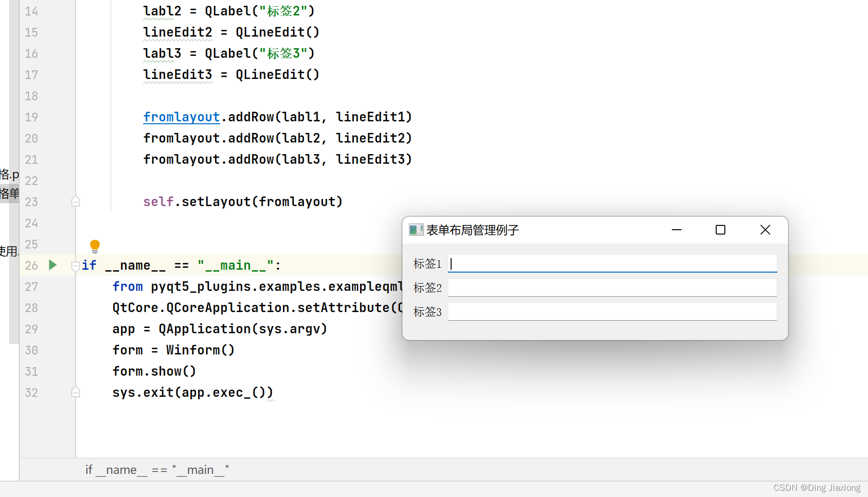Click the QLineEdit() call on line 15
The image size is (868, 497).
(276, 32)
